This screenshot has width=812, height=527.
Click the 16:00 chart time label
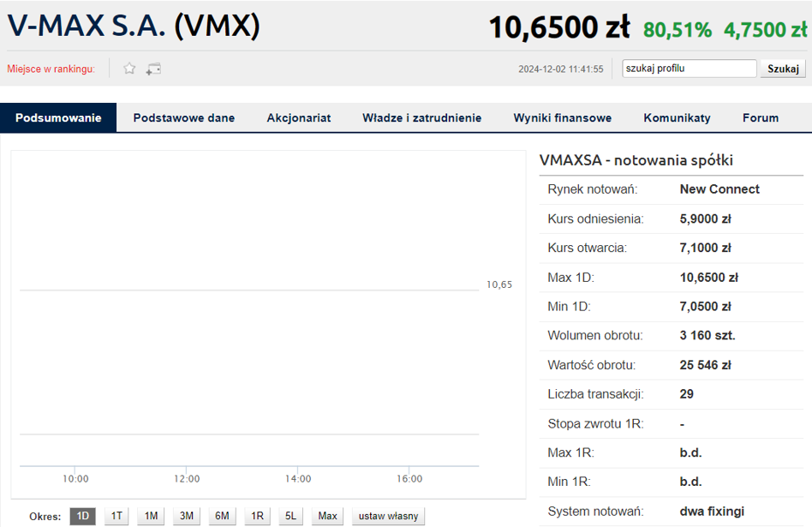tap(409, 479)
